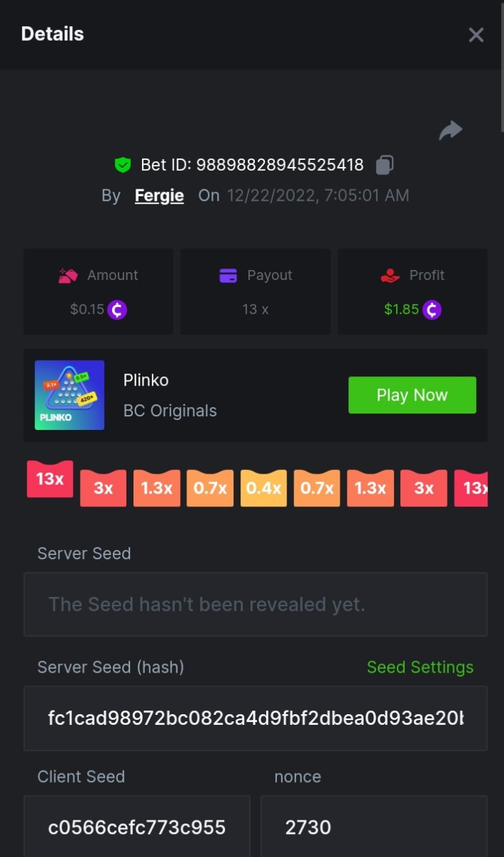Click the Server Seed hash field
The height and width of the screenshot is (857, 504).
[255, 718]
